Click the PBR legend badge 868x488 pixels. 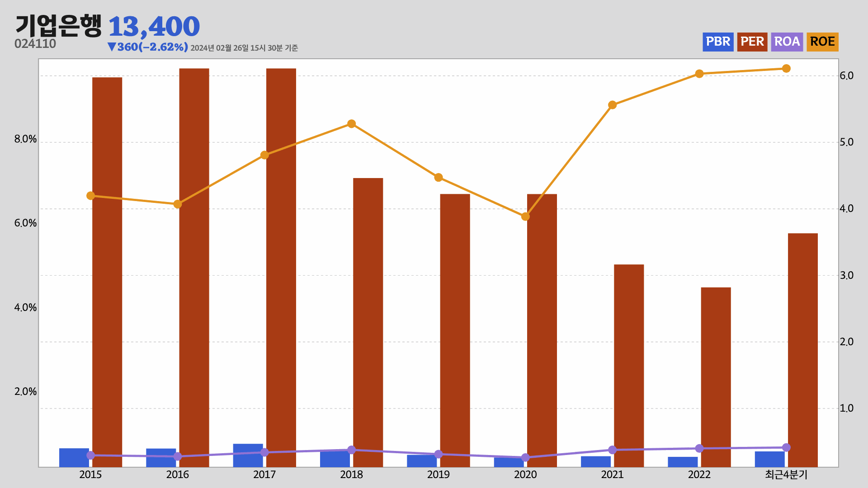(718, 42)
